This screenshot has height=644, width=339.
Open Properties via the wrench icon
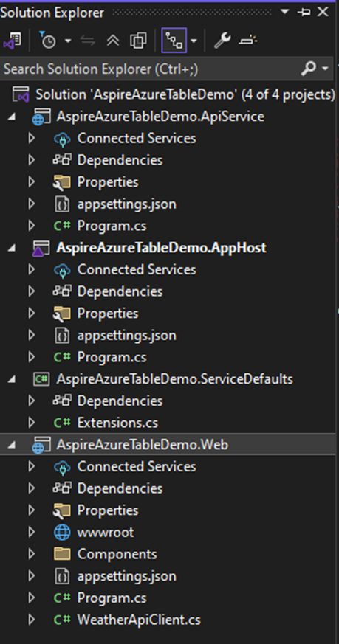pyautogui.click(x=222, y=41)
